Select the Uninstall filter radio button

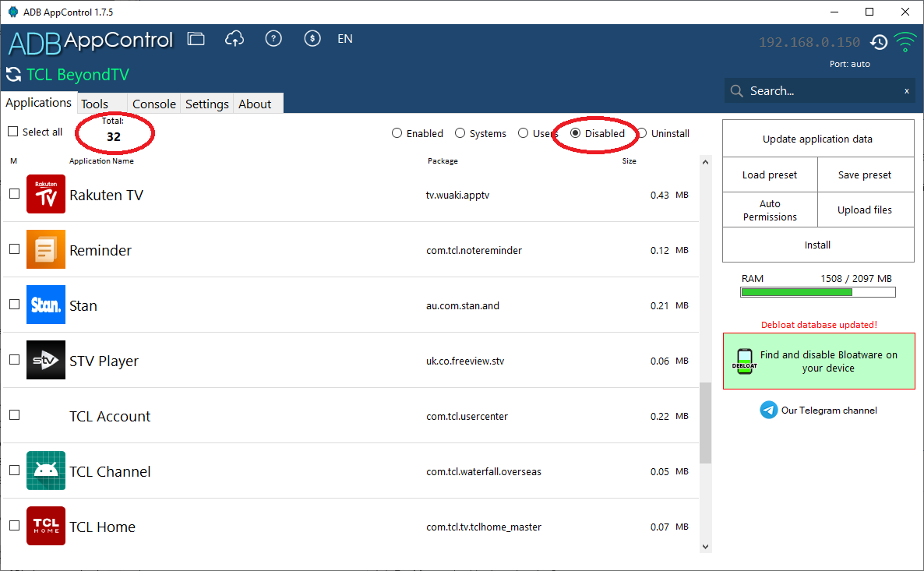pos(642,133)
